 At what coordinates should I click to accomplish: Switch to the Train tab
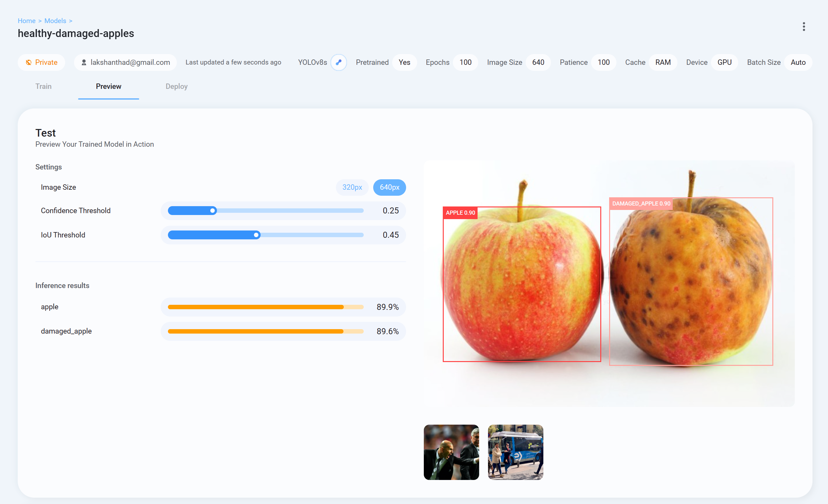click(44, 86)
